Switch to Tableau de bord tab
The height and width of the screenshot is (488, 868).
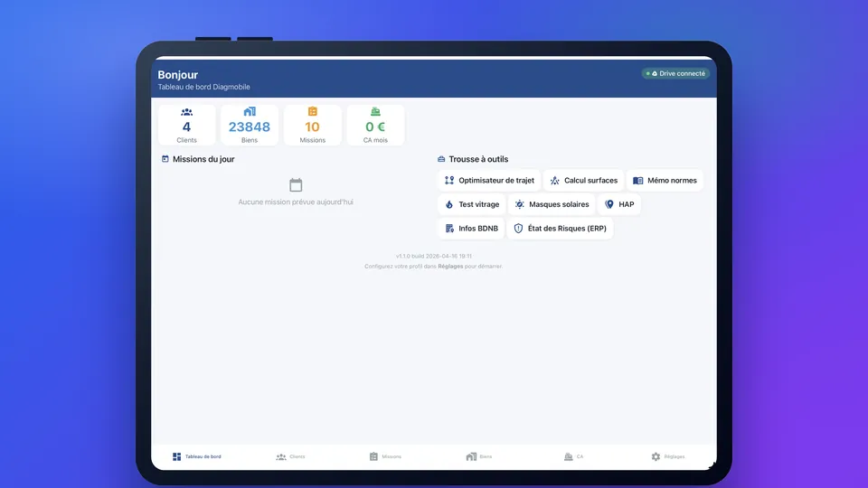(196, 456)
